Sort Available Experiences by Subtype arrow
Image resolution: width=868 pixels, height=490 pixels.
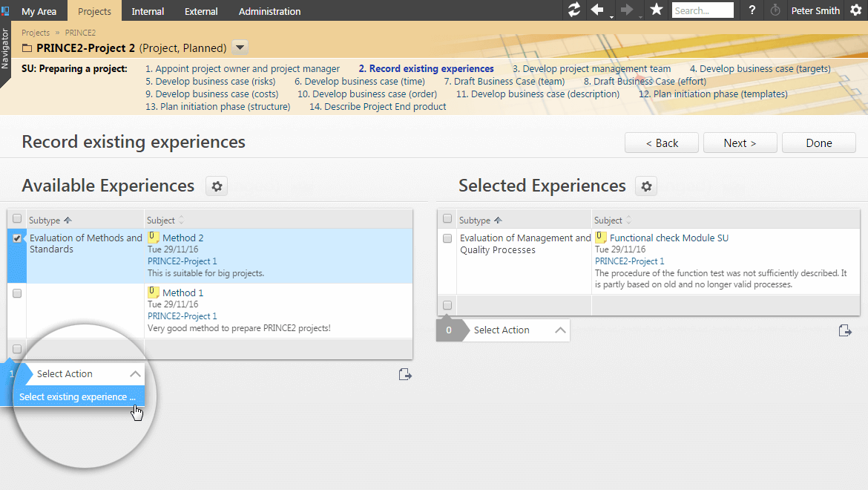coord(68,220)
